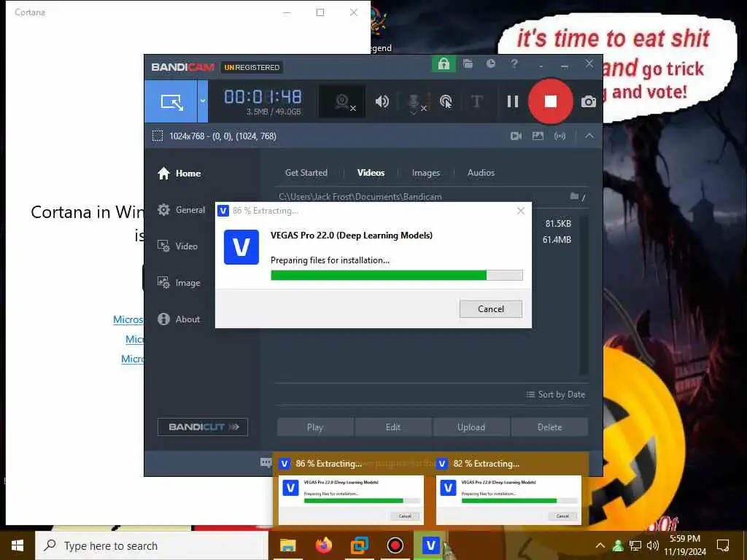The image size is (747, 560).
Task: Take screenshot with camera icon
Action: coord(589,101)
